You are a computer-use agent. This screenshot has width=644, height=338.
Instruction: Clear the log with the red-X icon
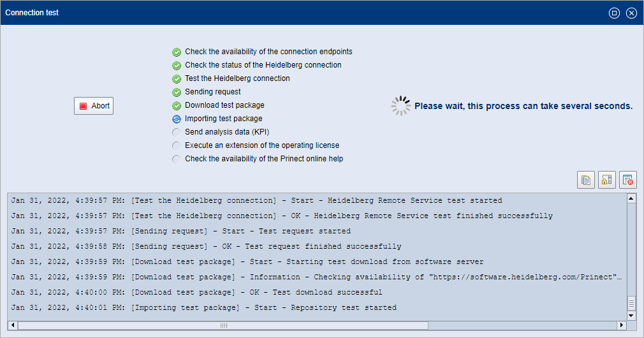[x=627, y=180]
